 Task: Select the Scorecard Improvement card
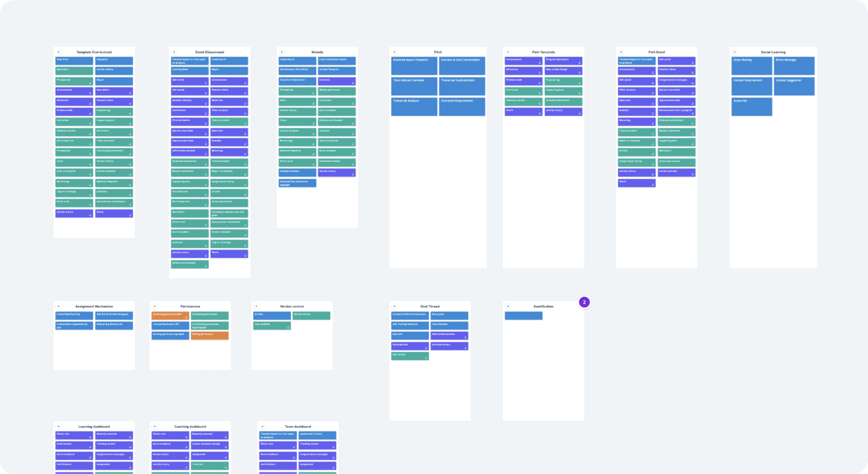click(462, 107)
